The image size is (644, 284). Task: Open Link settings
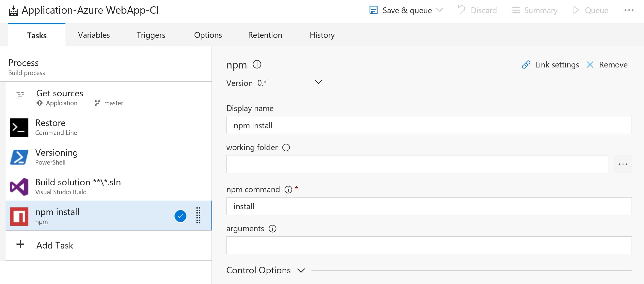[557, 65]
